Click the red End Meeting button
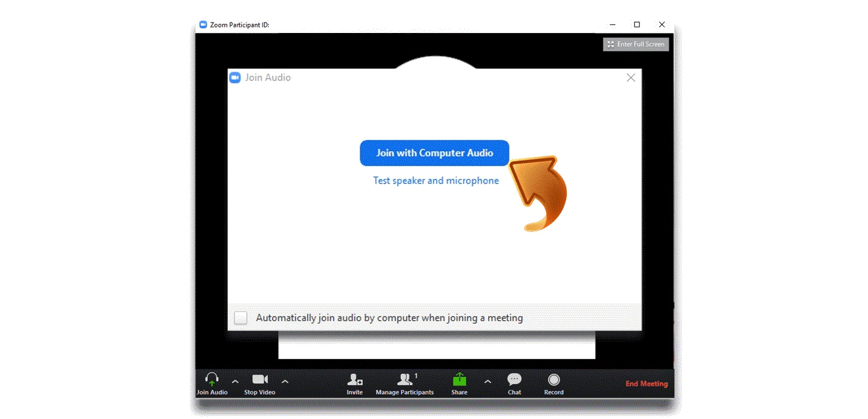This screenshot has height=419, width=868. 646,384
